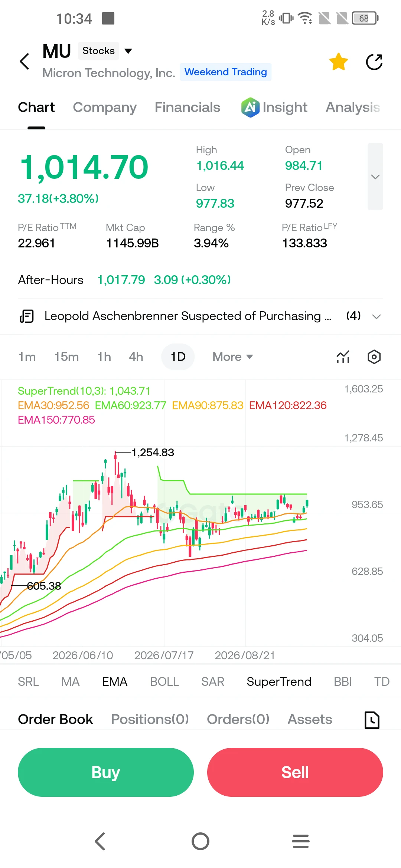The height and width of the screenshot is (868, 401).
Task: Open the Insight AI logo icon
Action: [250, 108]
